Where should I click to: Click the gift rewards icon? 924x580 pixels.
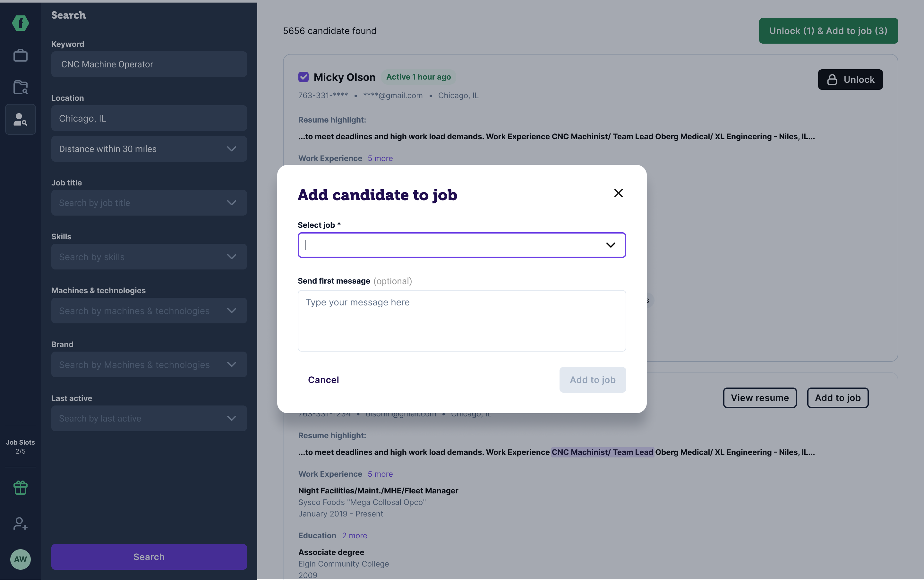click(20, 488)
